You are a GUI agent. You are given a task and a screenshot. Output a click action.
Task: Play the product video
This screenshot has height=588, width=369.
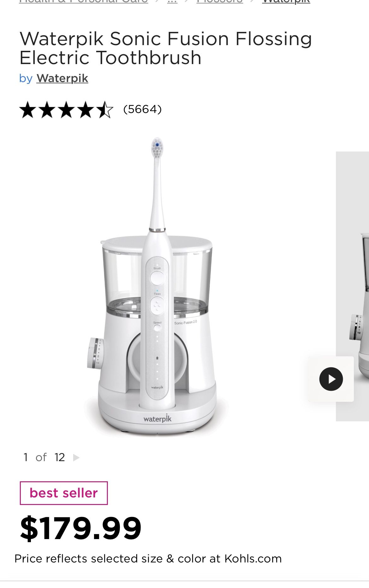pos(331,379)
